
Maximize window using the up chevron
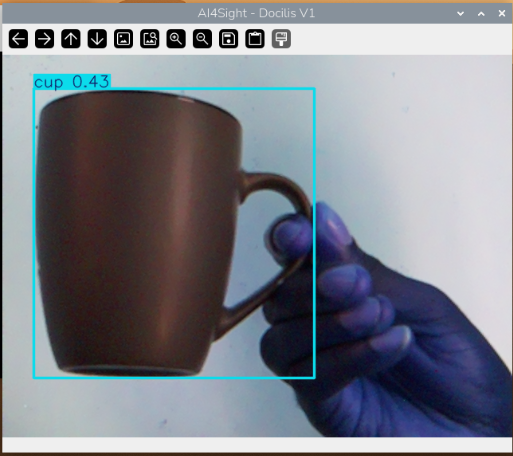481,14
